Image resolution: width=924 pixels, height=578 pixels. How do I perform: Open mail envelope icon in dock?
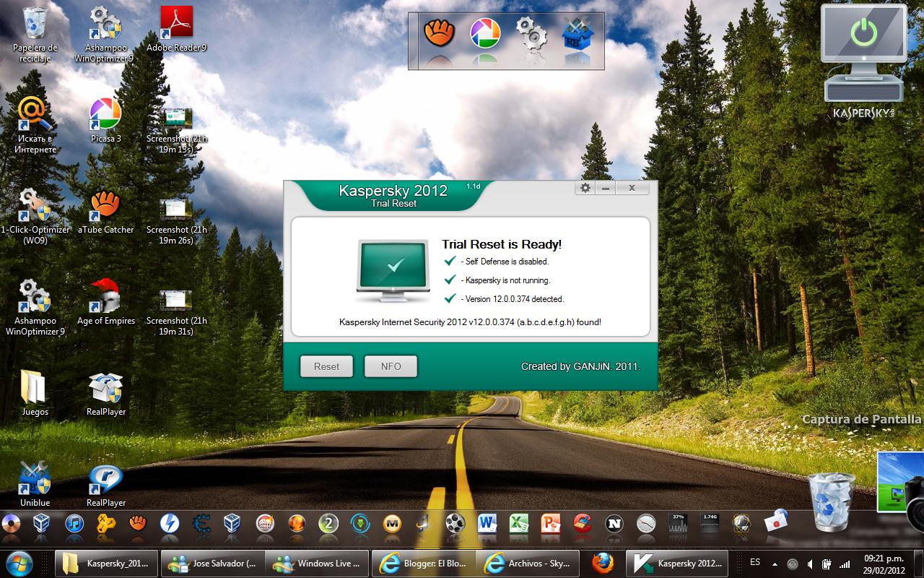point(775,520)
